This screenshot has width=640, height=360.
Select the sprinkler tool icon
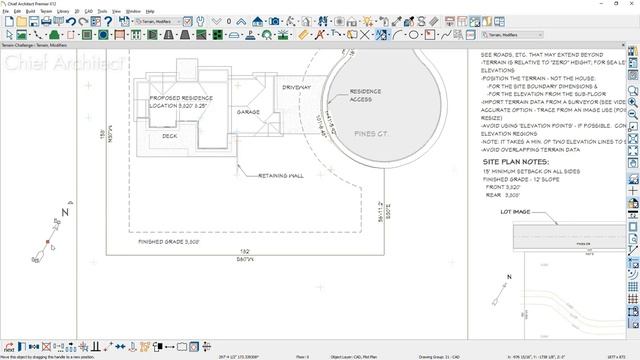click(x=283, y=35)
